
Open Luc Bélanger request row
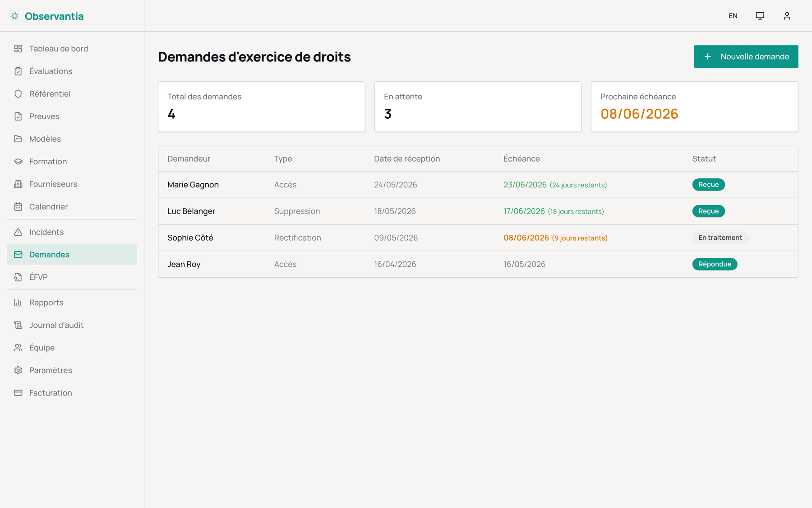tap(478, 211)
